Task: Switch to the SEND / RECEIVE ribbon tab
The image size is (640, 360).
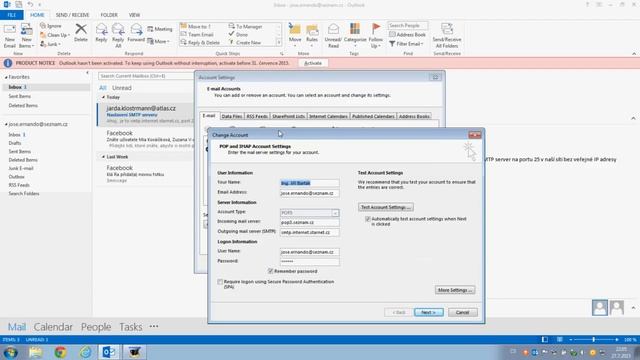Action: (x=72, y=15)
